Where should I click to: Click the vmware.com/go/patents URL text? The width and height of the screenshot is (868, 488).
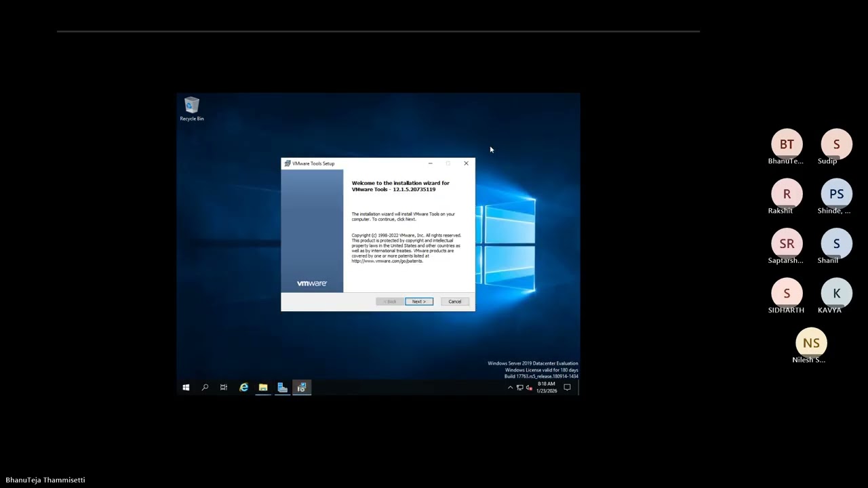[387, 261]
